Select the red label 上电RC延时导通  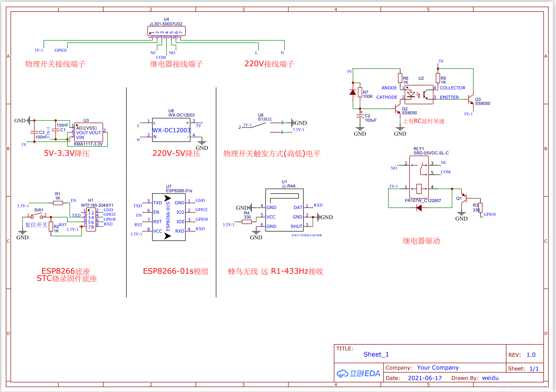tap(423, 121)
